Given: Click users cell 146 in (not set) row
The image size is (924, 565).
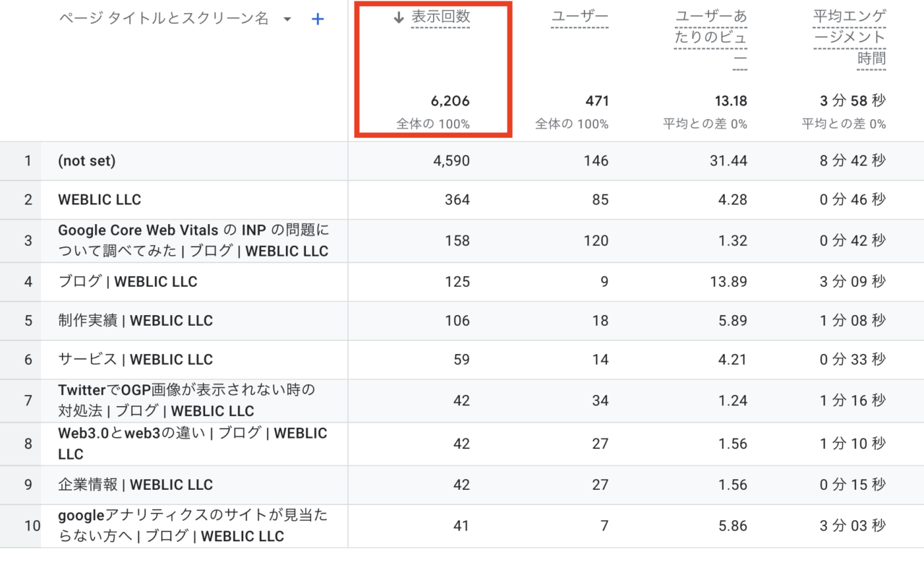Looking at the screenshot, I should tap(596, 161).
